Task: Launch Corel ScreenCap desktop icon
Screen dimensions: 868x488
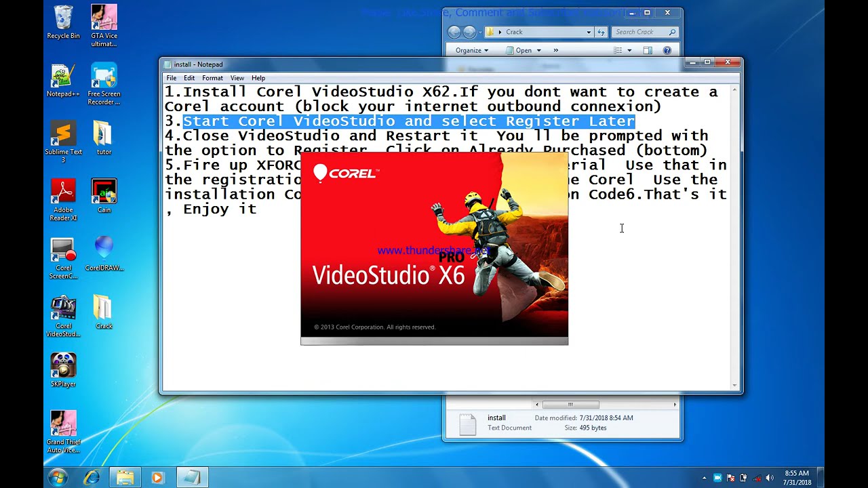Action: pos(63,258)
